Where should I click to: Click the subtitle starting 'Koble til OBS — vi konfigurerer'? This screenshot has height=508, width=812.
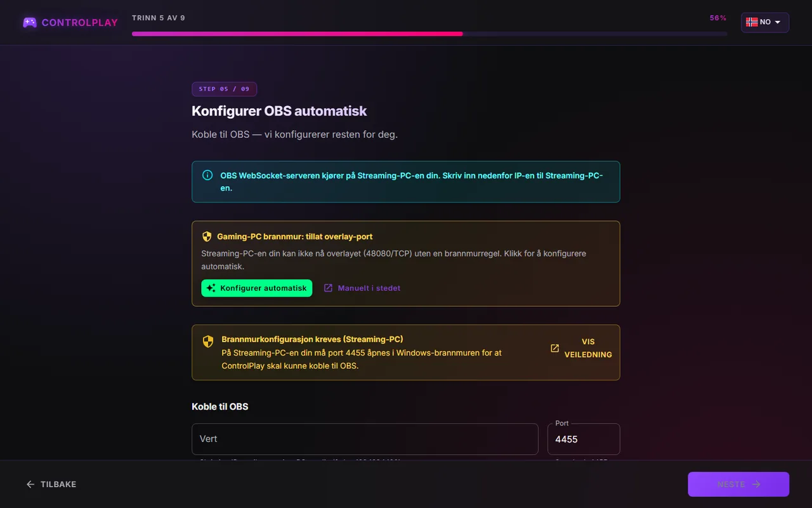tap(295, 135)
